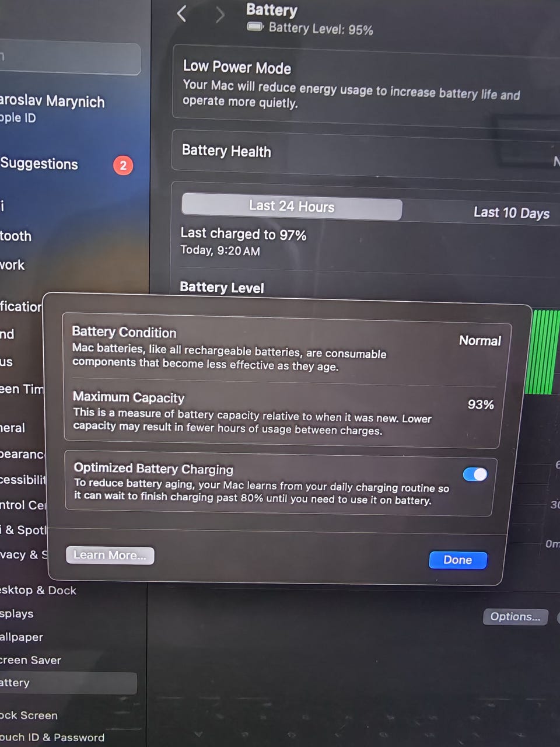Image resolution: width=560 pixels, height=747 pixels.
Task: Click the Battery Condition heading
Action: pyautogui.click(x=124, y=332)
